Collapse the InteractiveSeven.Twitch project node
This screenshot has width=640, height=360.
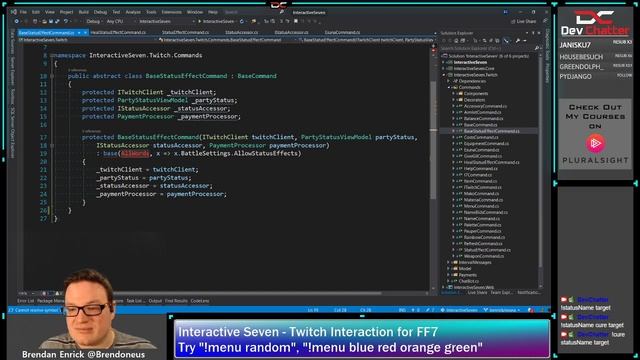[444, 75]
